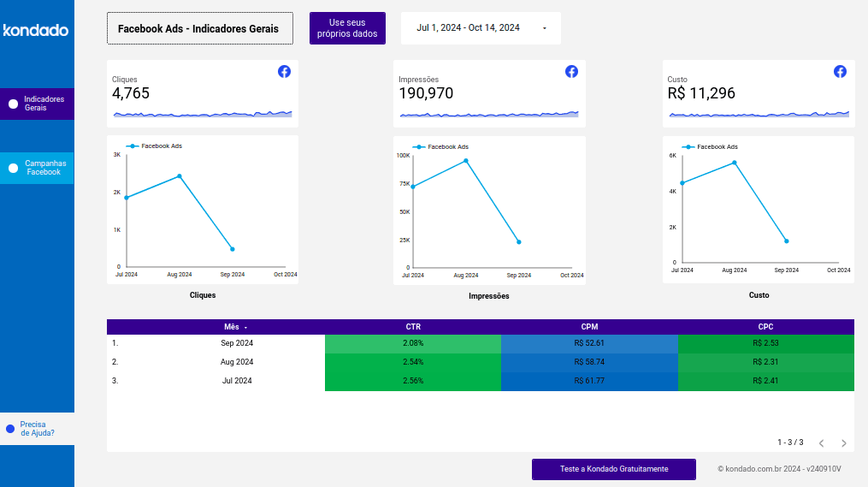Click the white dot beside Campanhas Facebook
868x487 pixels.
[x=13, y=169]
